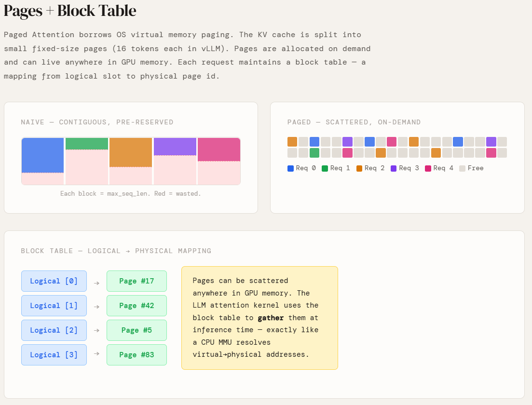Click the Logical [2] slot box
Viewport: 532px width, 405px height.
tap(54, 330)
